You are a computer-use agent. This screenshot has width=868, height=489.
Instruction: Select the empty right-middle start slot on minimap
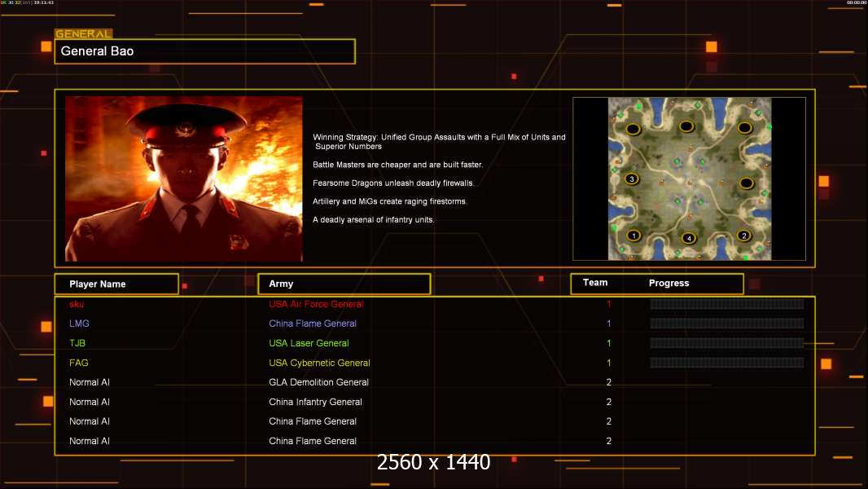pos(746,183)
